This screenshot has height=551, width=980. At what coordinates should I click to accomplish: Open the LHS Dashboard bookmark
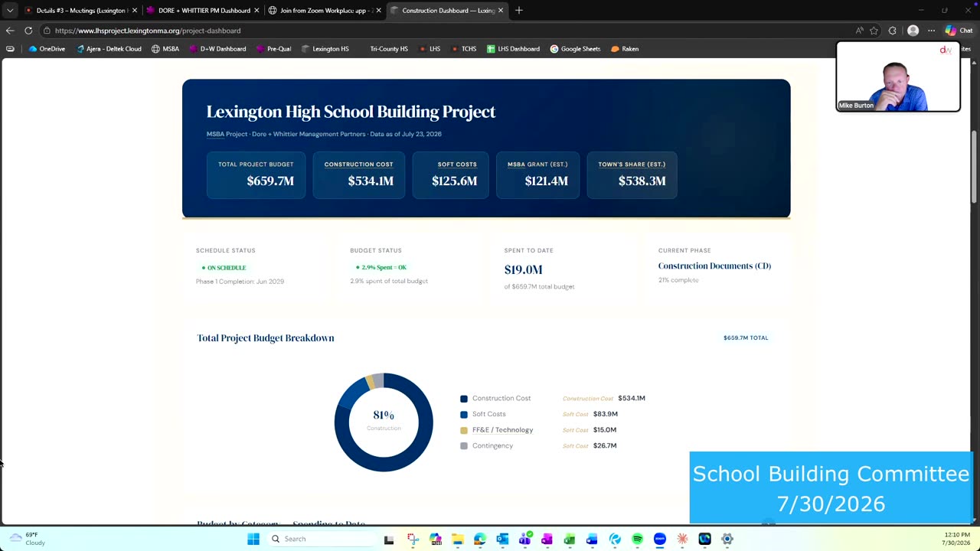513,49
